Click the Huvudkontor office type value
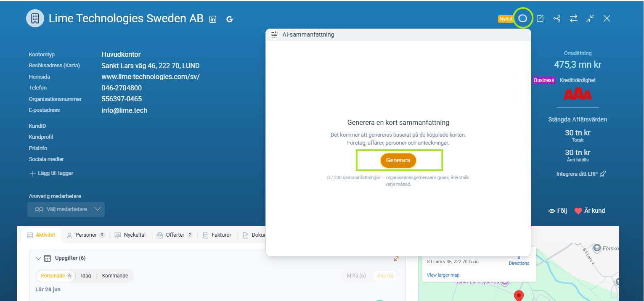The image size is (644, 301). 121,55
